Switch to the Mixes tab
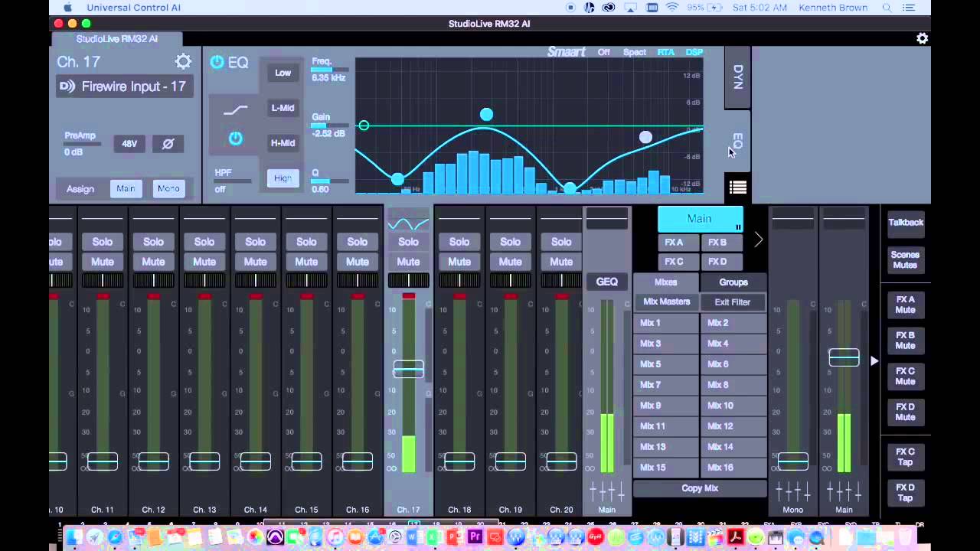980x551 pixels. [x=665, y=282]
